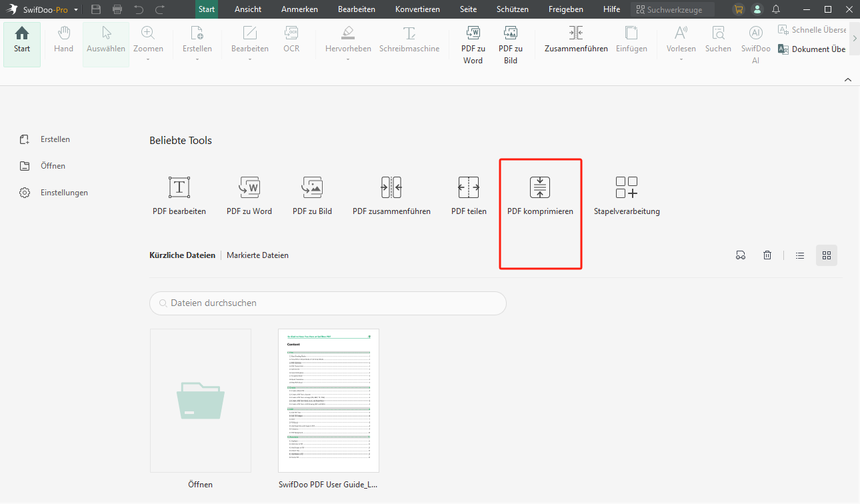Open PDF bearbeiten tool tile
Image resolution: width=860 pixels, height=504 pixels.
pos(179,195)
